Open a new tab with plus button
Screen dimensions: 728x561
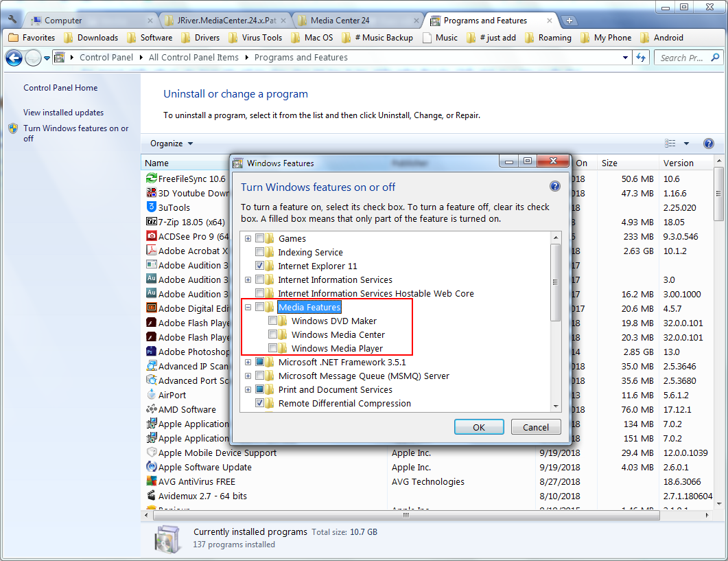click(x=570, y=21)
